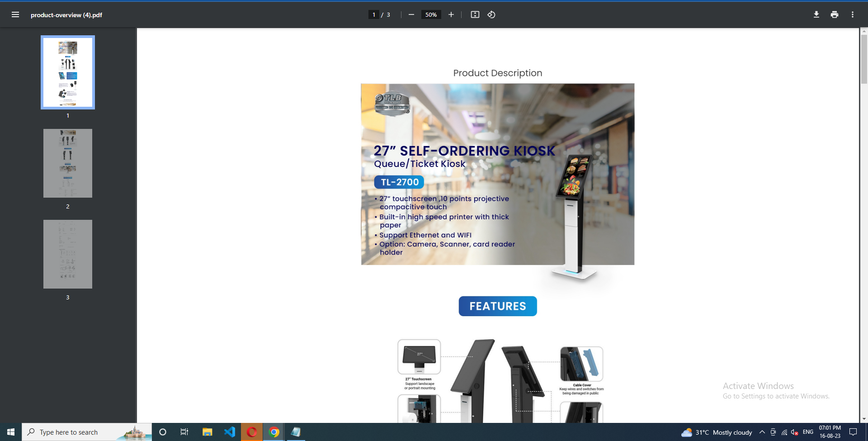The height and width of the screenshot is (441, 868).
Task: Click the Product Description heading
Action: pyautogui.click(x=498, y=73)
